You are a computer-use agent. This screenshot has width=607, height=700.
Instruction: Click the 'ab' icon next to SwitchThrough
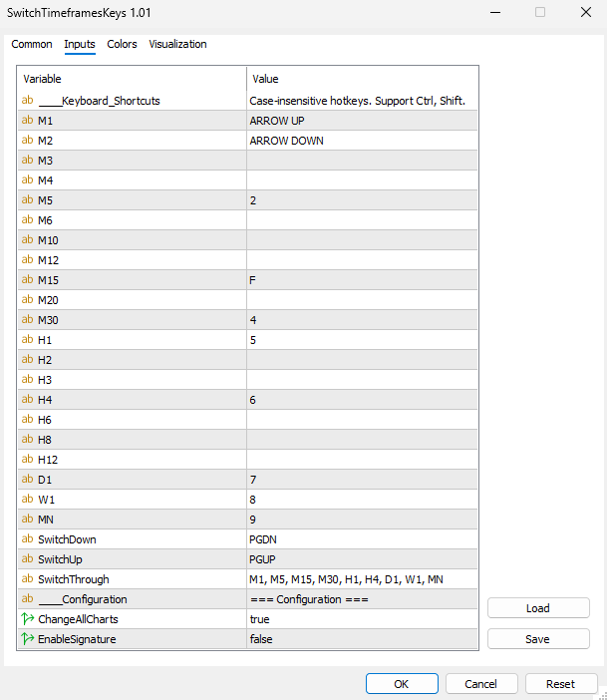(x=27, y=579)
